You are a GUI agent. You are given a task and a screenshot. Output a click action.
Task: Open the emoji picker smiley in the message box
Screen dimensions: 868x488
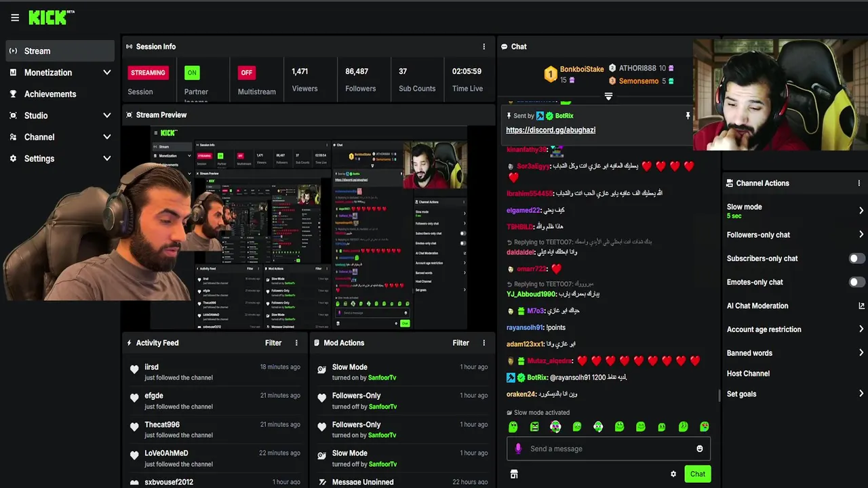700,449
